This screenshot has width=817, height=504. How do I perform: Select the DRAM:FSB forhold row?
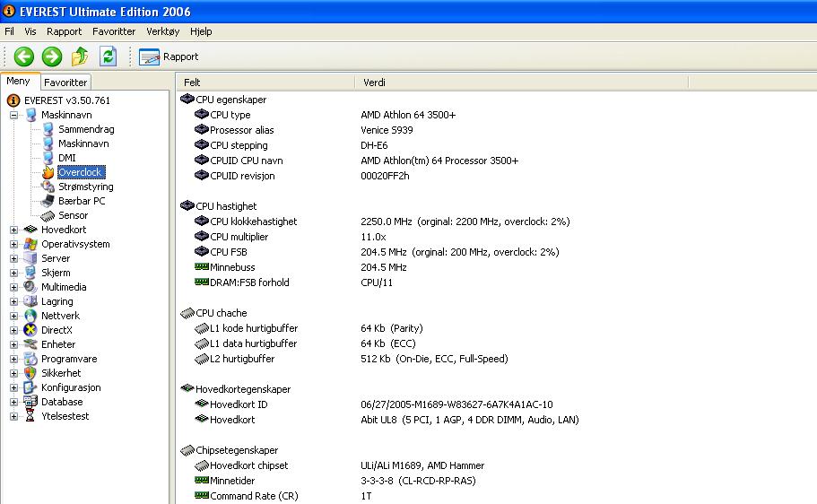(x=249, y=282)
